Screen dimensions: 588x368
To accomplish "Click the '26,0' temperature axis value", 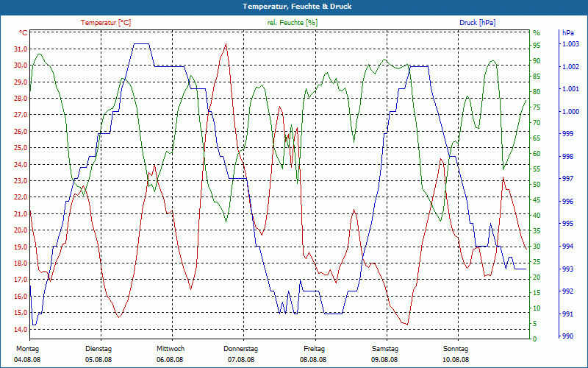I will pyautogui.click(x=21, y=132).
